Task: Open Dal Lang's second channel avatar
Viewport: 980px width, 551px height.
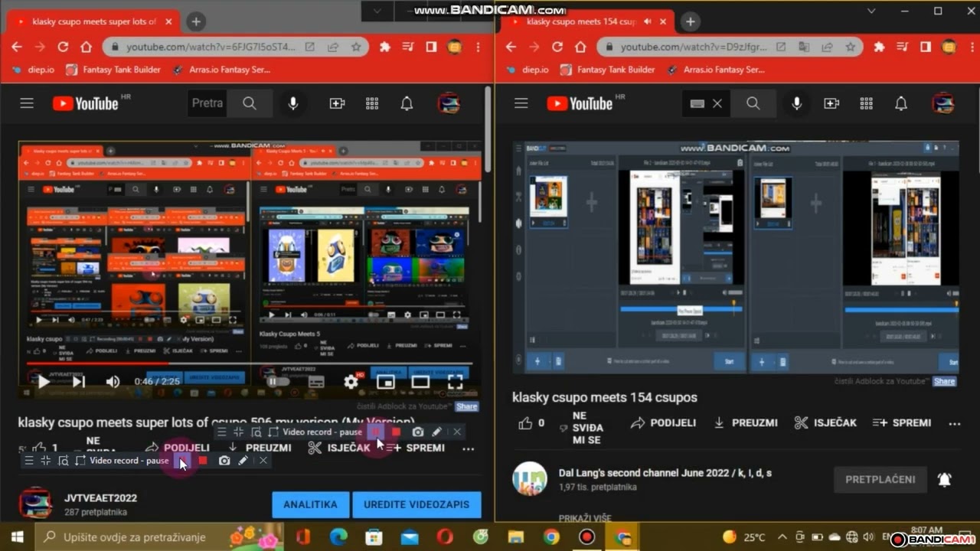Action: click(530, 479)
